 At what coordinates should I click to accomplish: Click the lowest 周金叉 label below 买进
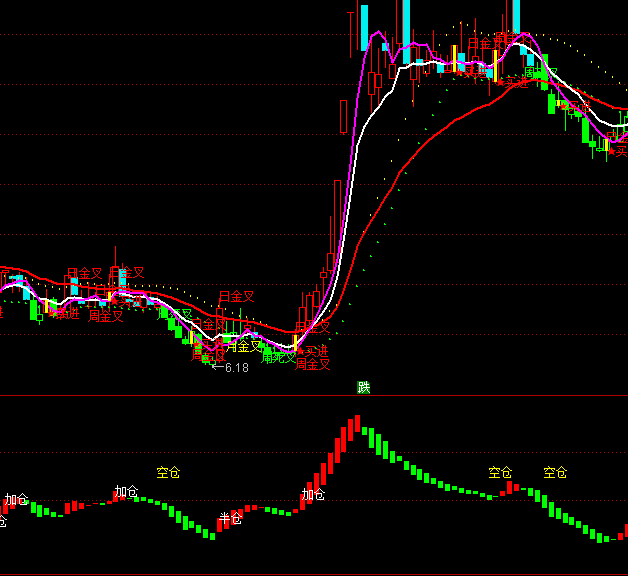pyautogui.click(x=313, y=364)
